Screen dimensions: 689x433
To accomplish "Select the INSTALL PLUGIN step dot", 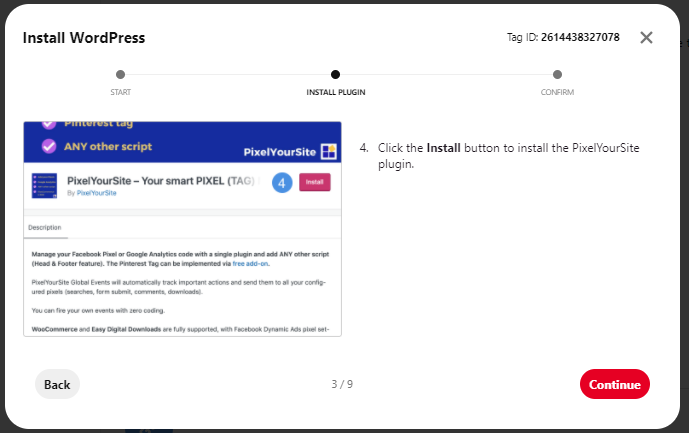I will point(335,74).
